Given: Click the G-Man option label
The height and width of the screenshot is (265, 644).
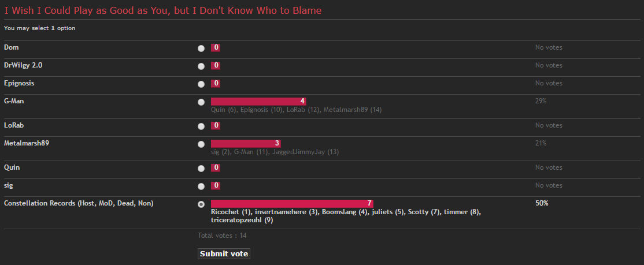Looking at the screenshot, I should click(x=14, y=101).
